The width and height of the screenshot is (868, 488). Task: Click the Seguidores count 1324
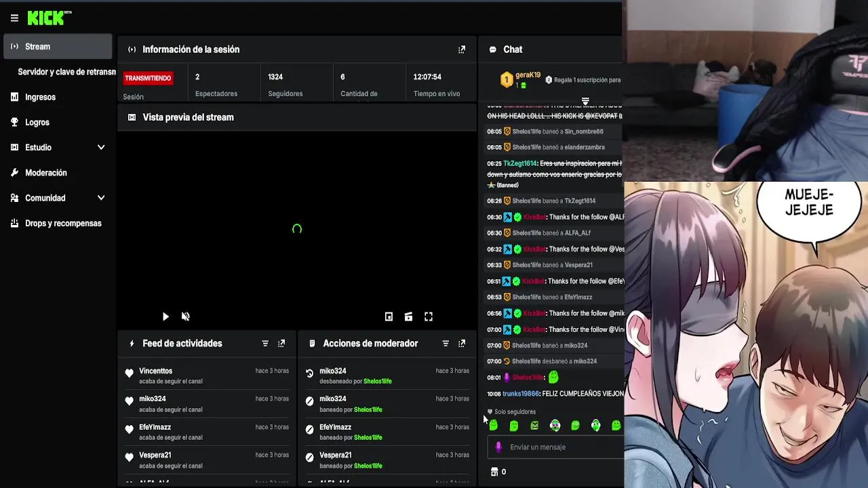coord(275,77)
